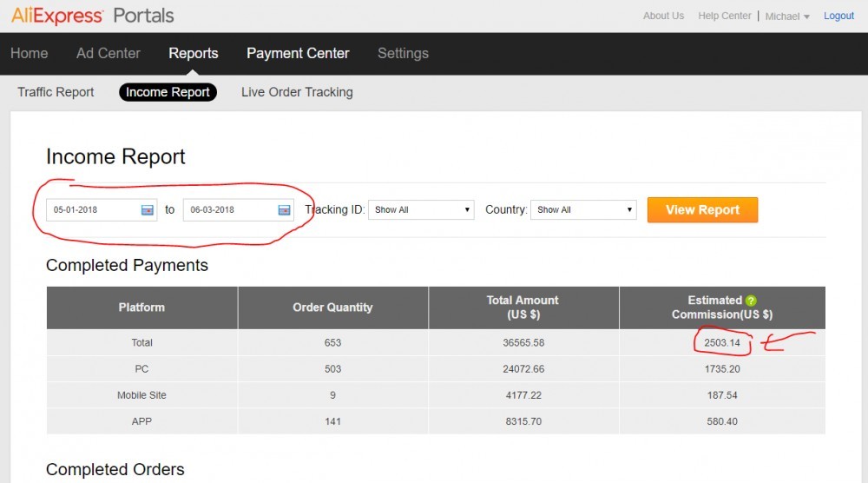Click the total order quantity 653
The width and height of the screenshot is (868, 483).
[332, 343]
